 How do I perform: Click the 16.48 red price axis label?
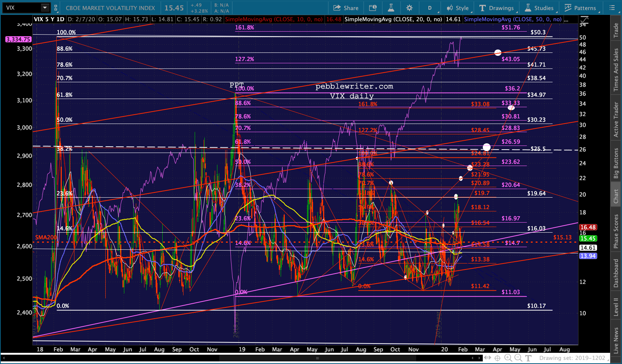[x=588, y=227]
